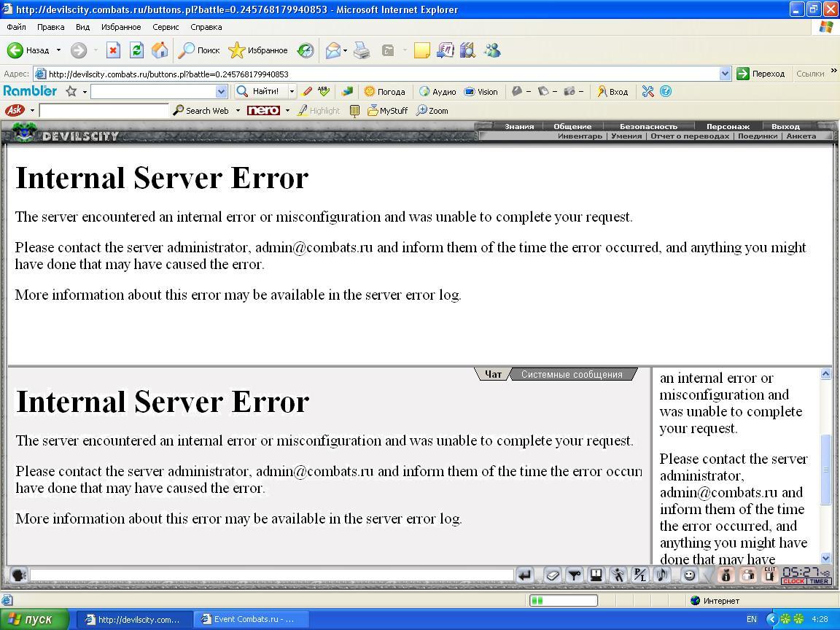840x630 pixels.
Task: Open Rambler toolbar help question icon
Action: coord(665,92)
